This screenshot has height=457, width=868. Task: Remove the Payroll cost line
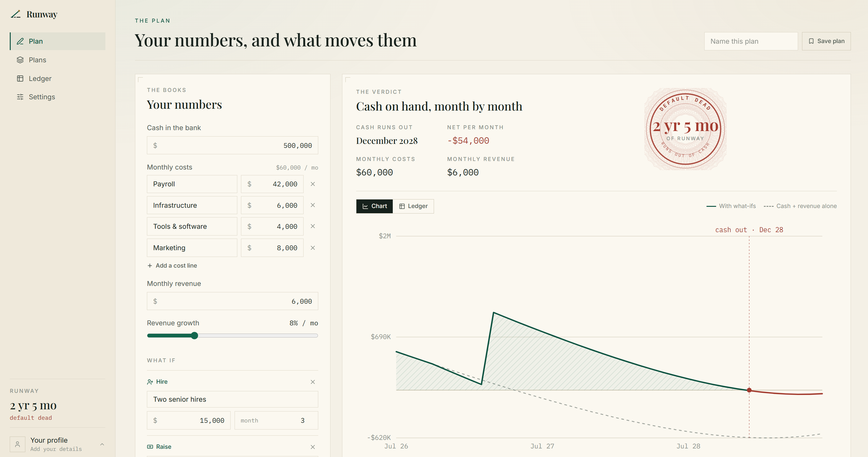coord(313,184)
